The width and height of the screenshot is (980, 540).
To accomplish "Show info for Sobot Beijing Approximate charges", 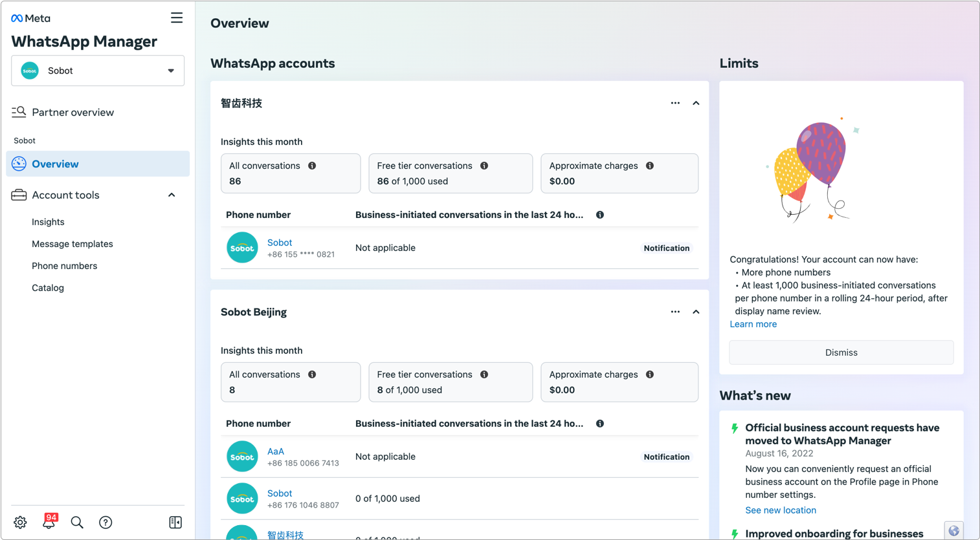I will click(650, 375).
